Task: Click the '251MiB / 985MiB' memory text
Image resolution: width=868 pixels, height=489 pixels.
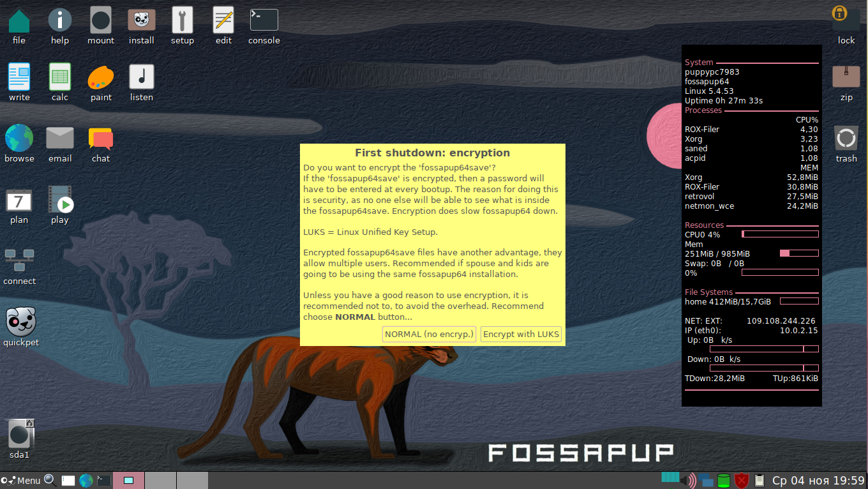Action: [717, 254]
